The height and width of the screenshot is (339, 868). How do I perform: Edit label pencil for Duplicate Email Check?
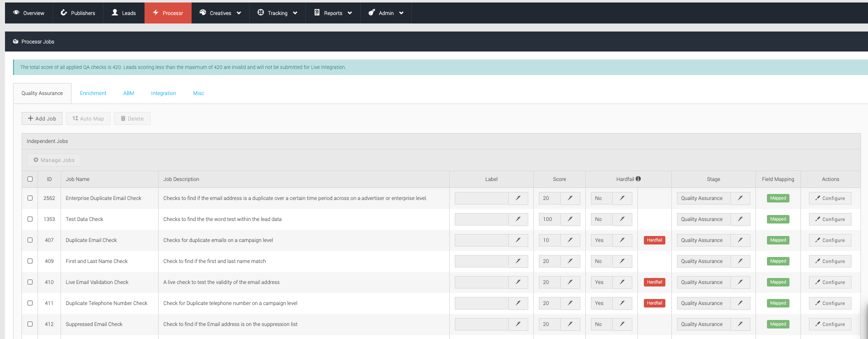point(518,240)
